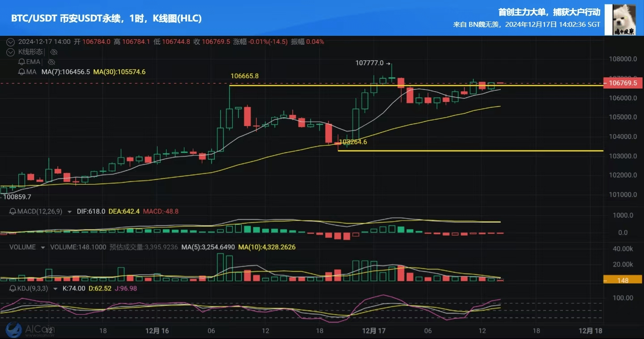Click the 12月 18 date on time axis
The image size is (644, 339).
pyautogui.click(x=590, y=331)
